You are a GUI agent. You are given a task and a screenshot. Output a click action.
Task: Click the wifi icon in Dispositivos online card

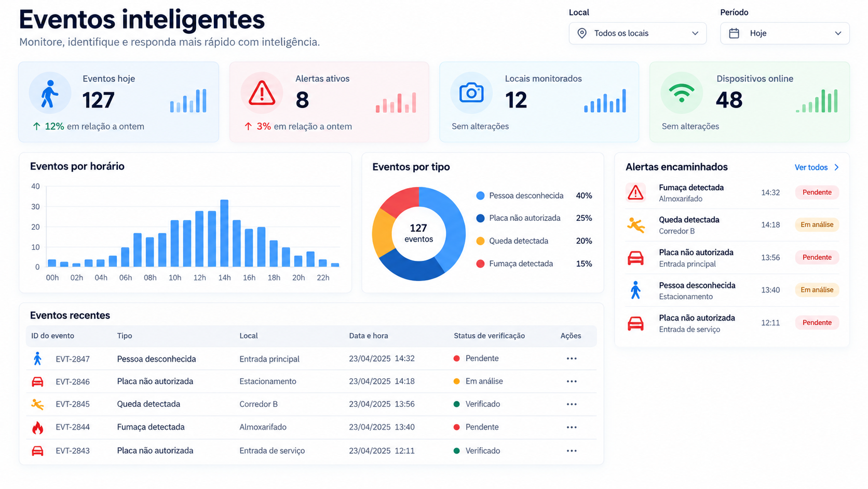(x=681, y=94)
